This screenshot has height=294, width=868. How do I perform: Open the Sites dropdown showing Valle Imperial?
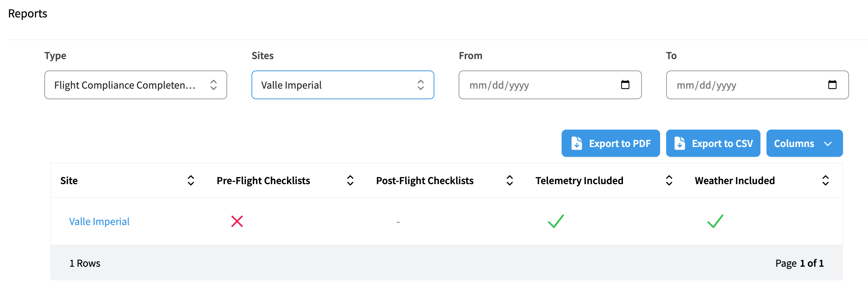pyautogui.click(x=343, y=85)
